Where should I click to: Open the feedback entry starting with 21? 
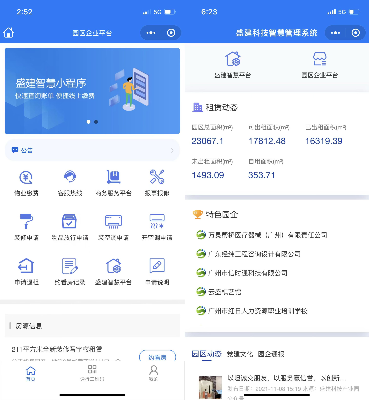click(57, 349)
